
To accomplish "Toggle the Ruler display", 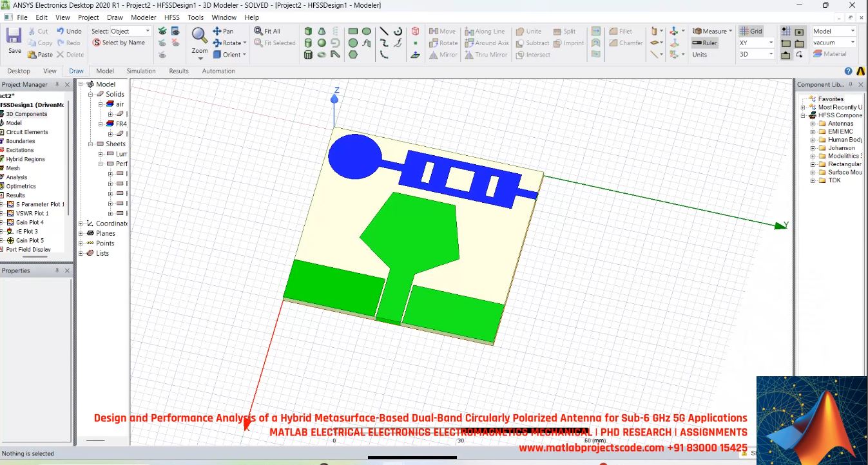I will click(704, 43).
